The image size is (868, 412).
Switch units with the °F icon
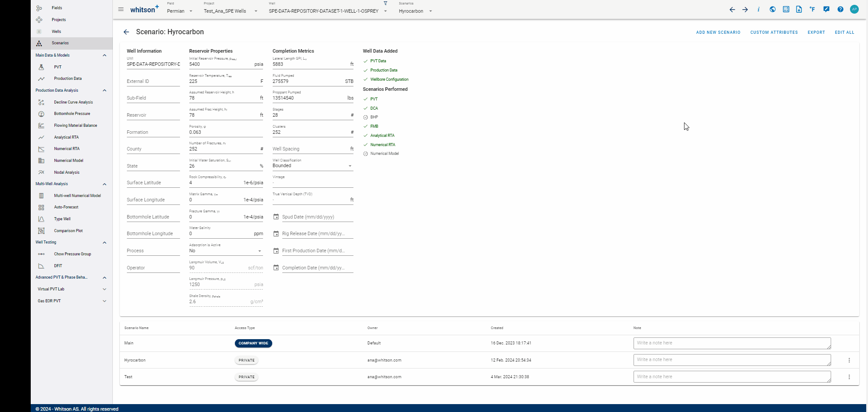coord(813,9)
